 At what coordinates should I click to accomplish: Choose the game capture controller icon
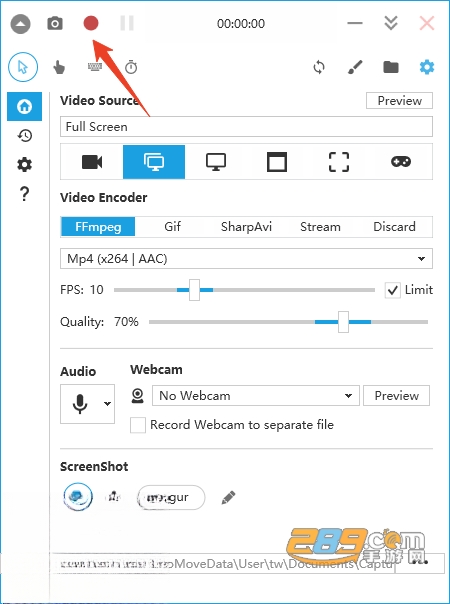click(x=401, y=162)
